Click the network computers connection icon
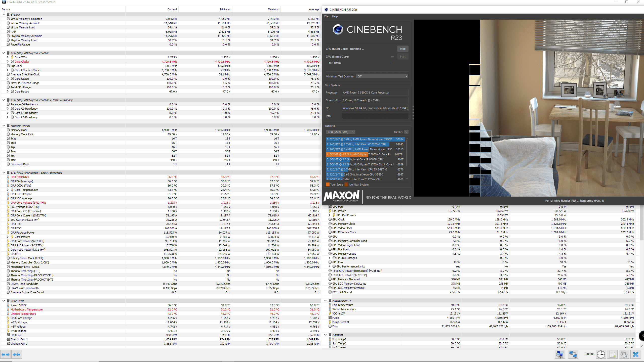 point(573,354)
